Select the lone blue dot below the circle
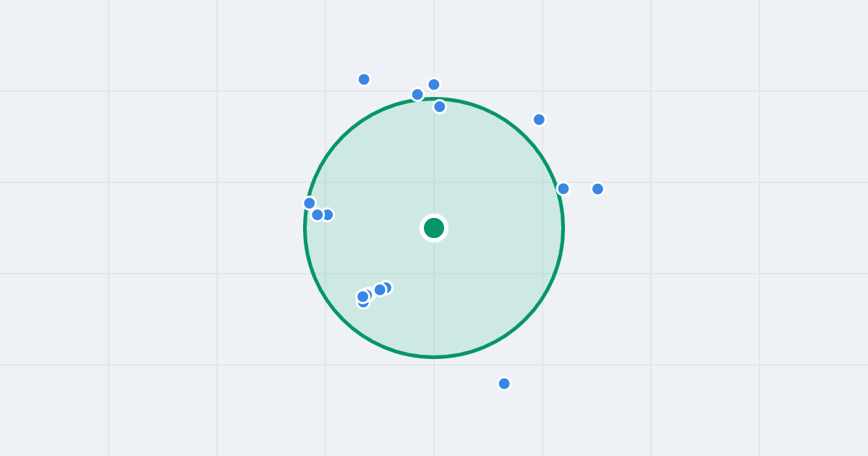Image resolution: width=868 pixels, height=456 pixels. coord(504,384)
